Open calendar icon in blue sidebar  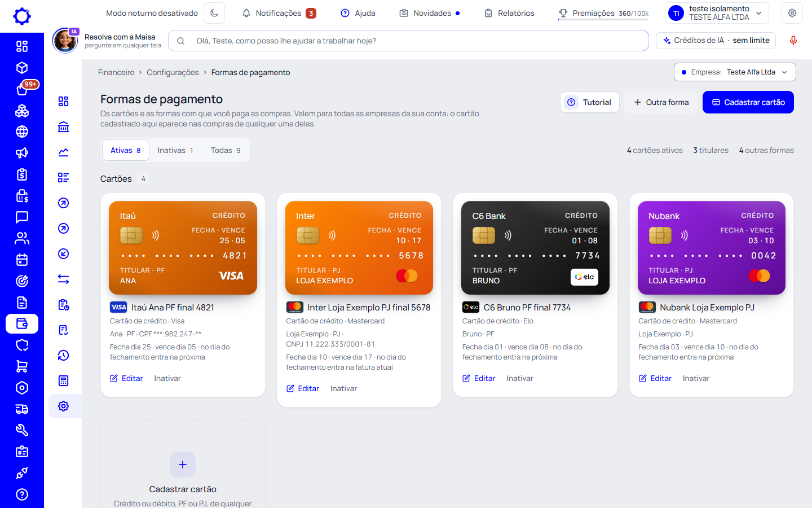click(22, 260)
